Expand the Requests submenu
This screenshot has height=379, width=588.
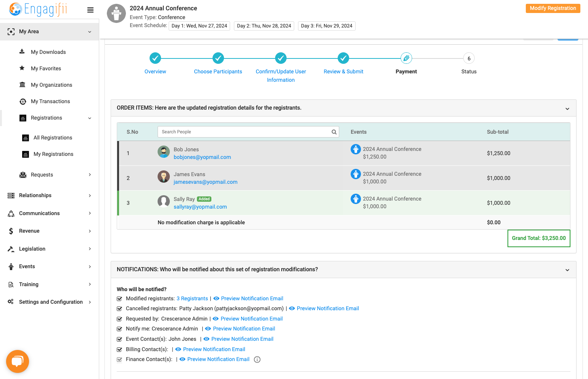coord(90,175)
